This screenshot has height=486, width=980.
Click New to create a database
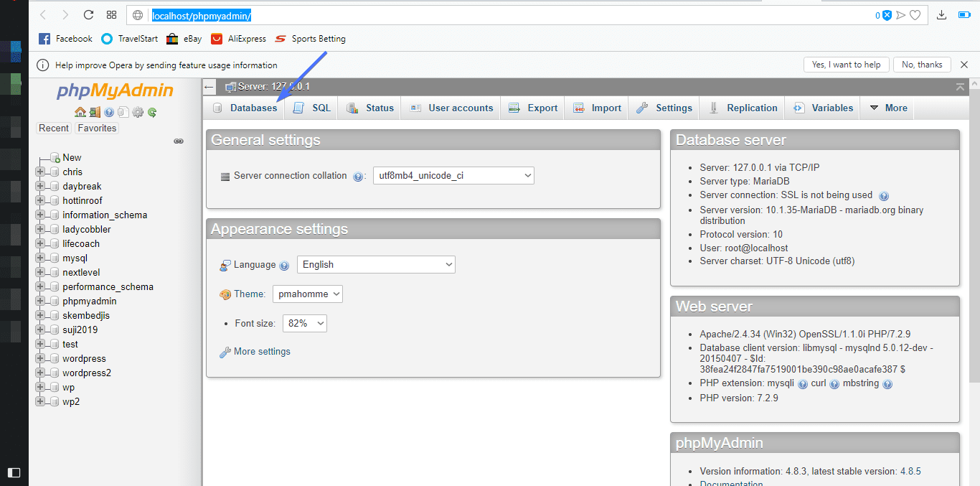coord(72,158)
